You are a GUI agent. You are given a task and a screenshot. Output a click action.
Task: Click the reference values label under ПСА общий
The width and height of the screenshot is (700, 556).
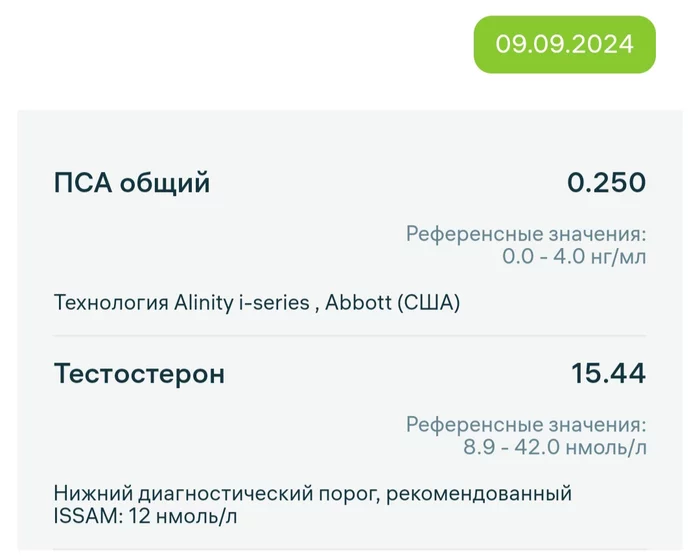point(526,234)
